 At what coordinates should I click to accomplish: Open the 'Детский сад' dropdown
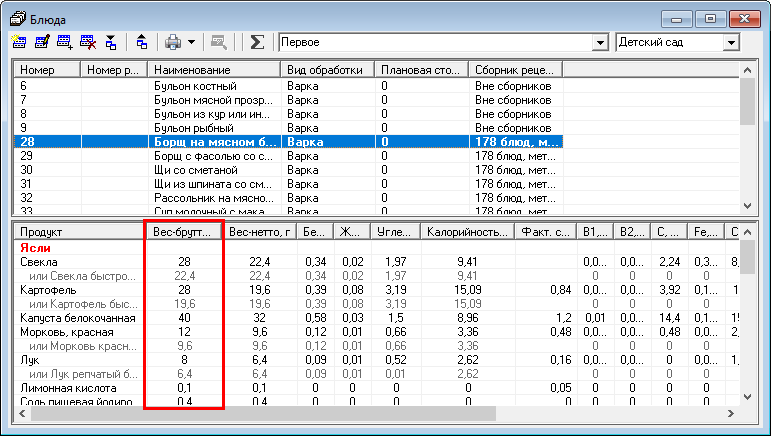pyautogui.click(x=731, y=43)
